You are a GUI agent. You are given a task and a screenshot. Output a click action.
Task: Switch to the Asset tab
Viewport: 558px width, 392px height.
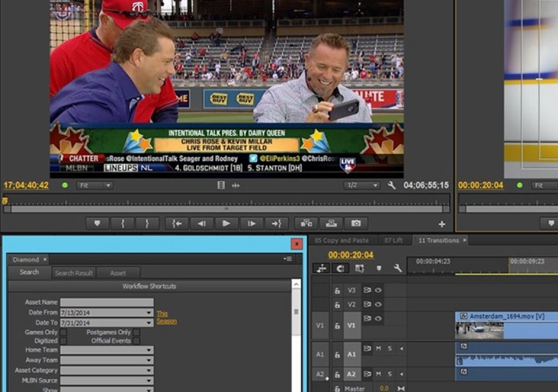click(x=118, y=273)
